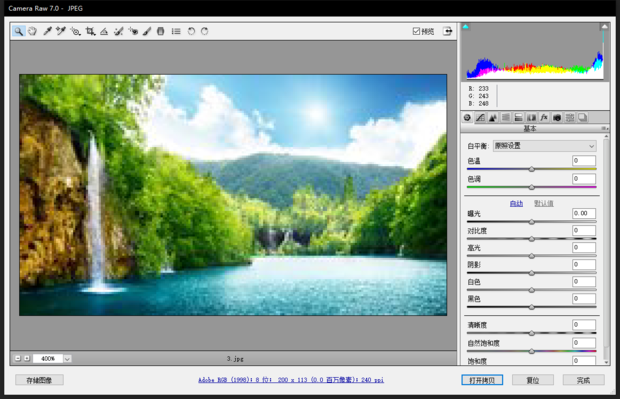Switch to the Presets panel tab
The width and height of the screenshot is (620, 399).
tap(570, 117)
